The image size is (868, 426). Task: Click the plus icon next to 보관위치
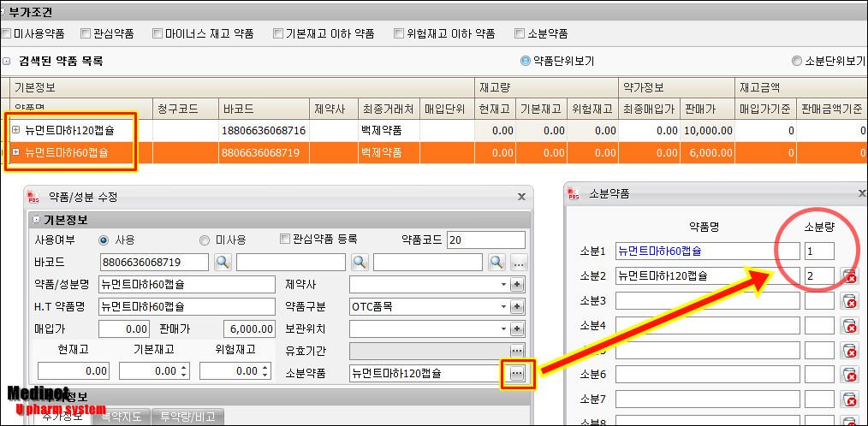[x=517, y=328]
